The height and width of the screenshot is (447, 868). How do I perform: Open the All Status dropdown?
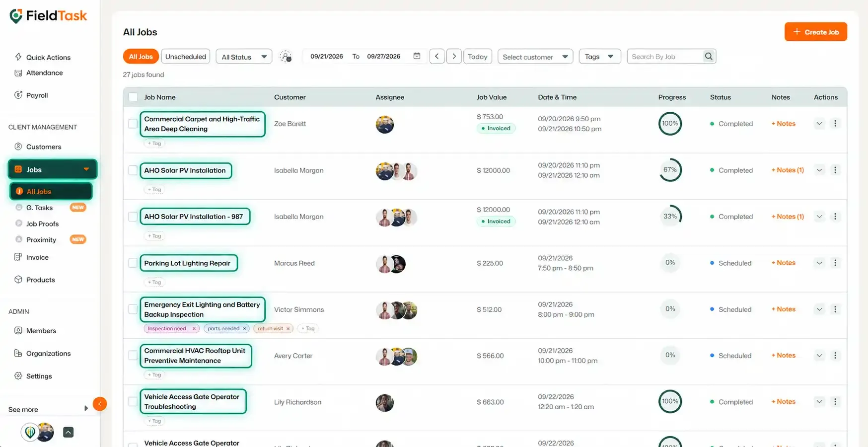244,57
